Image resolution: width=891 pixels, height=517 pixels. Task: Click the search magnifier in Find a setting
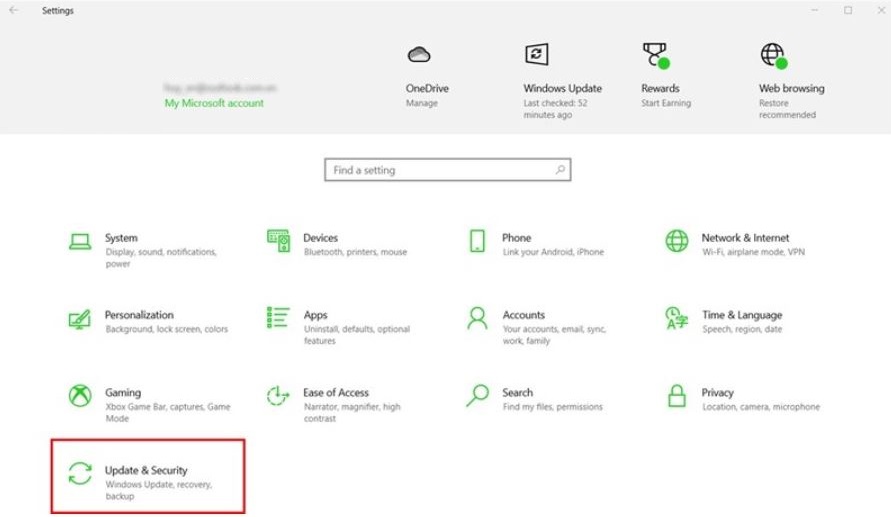pos(560,169)
